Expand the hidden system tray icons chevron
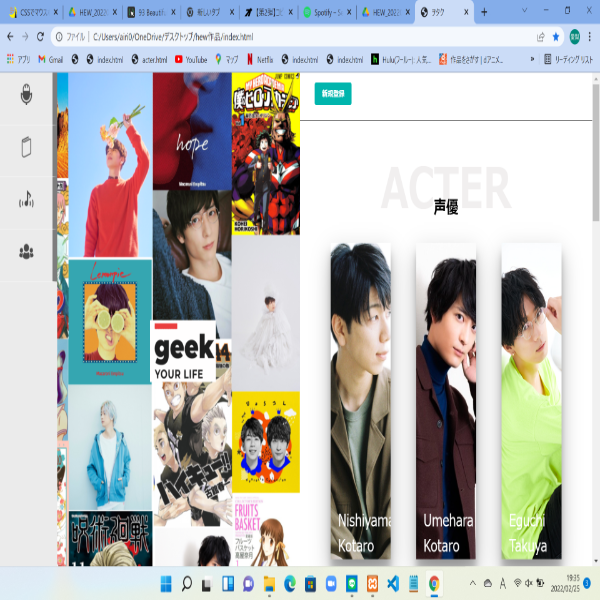600x600 pixels. point(473,583)
